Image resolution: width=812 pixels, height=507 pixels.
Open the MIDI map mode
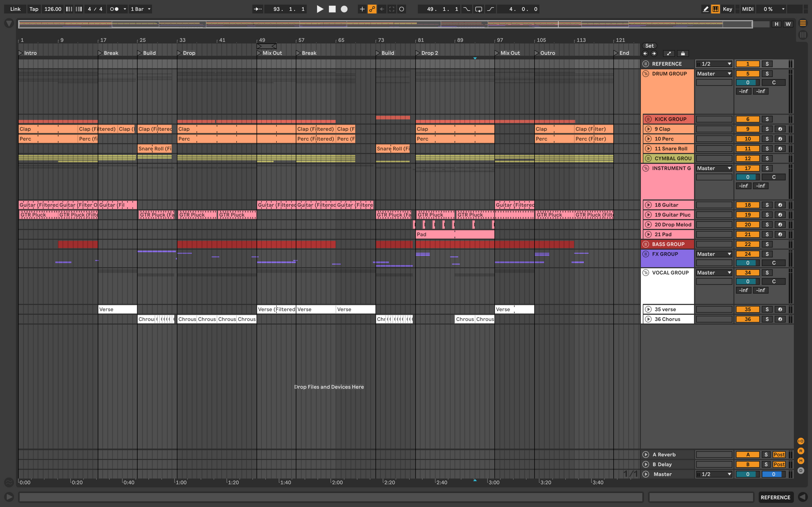click(748, 9)
